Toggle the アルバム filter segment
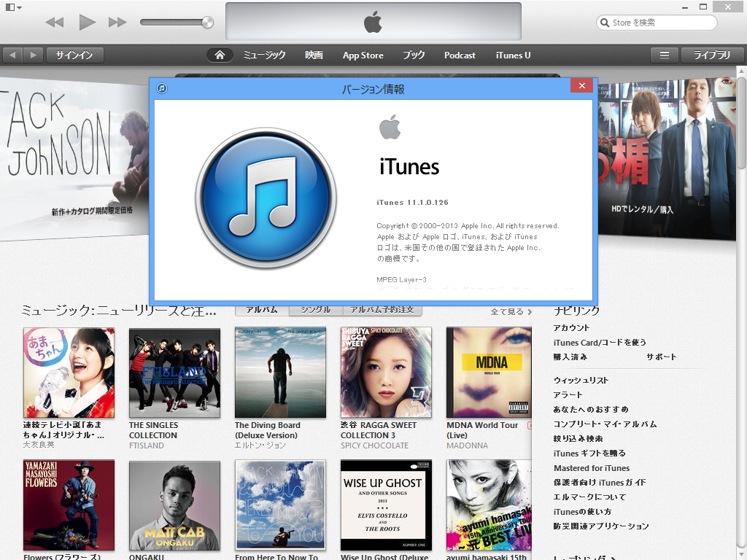The height and width of the screenshot is (560, 747). (260, 309)
